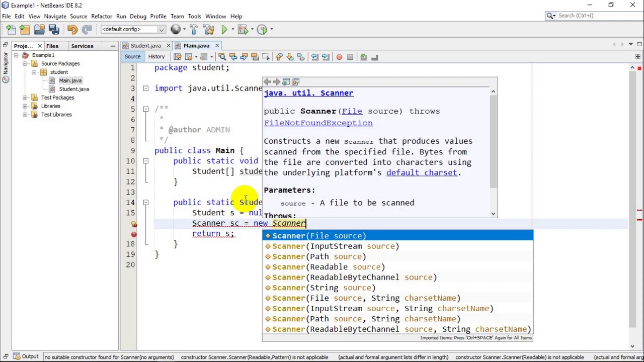
Task: Shift line right icon
Action: pos(325,57)
